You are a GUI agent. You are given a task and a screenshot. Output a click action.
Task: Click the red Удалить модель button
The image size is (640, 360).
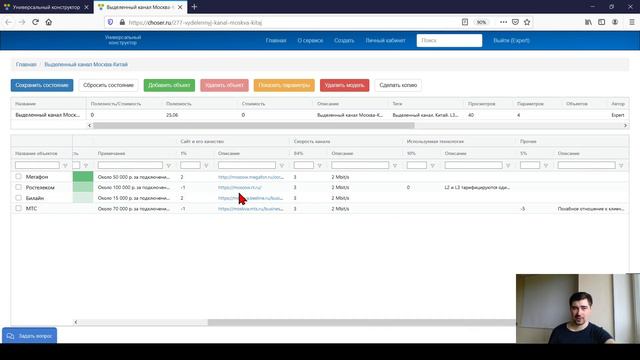344,85
